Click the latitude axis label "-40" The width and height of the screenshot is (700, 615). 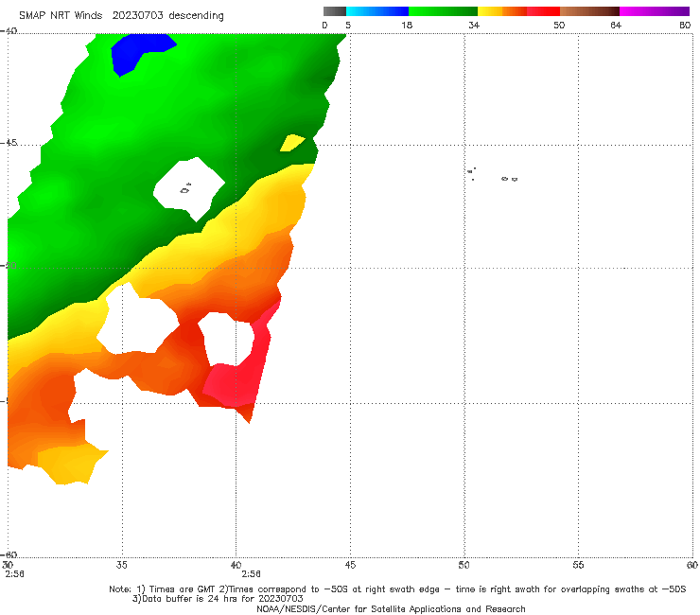(9, 31)
